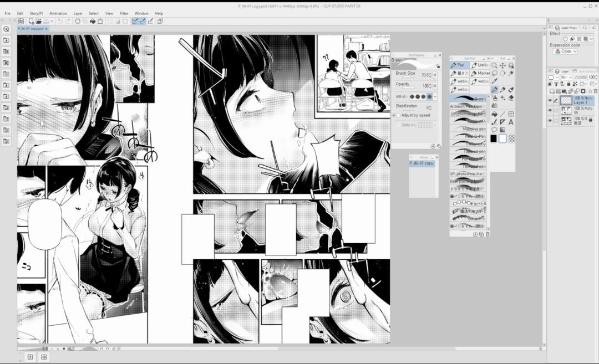Toggle visibility of Layer 1
Viewport: 599px width, 364px height.
[550, 100]
